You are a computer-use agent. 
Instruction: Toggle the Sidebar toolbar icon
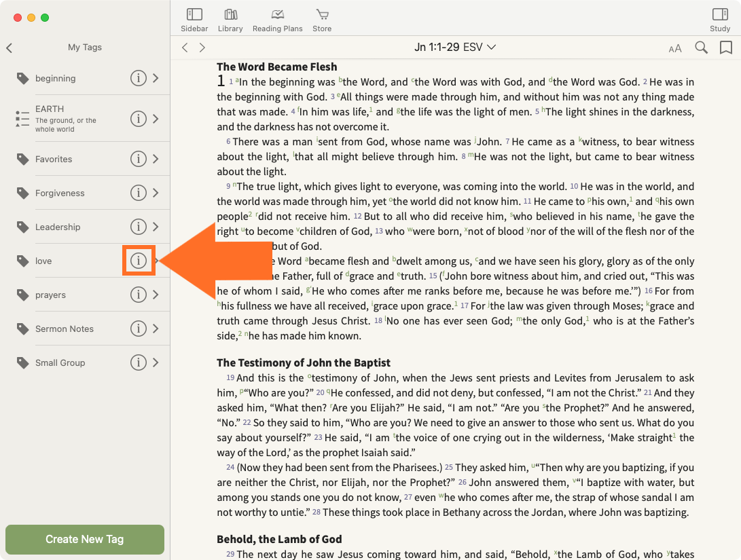[x=194, y=20]
